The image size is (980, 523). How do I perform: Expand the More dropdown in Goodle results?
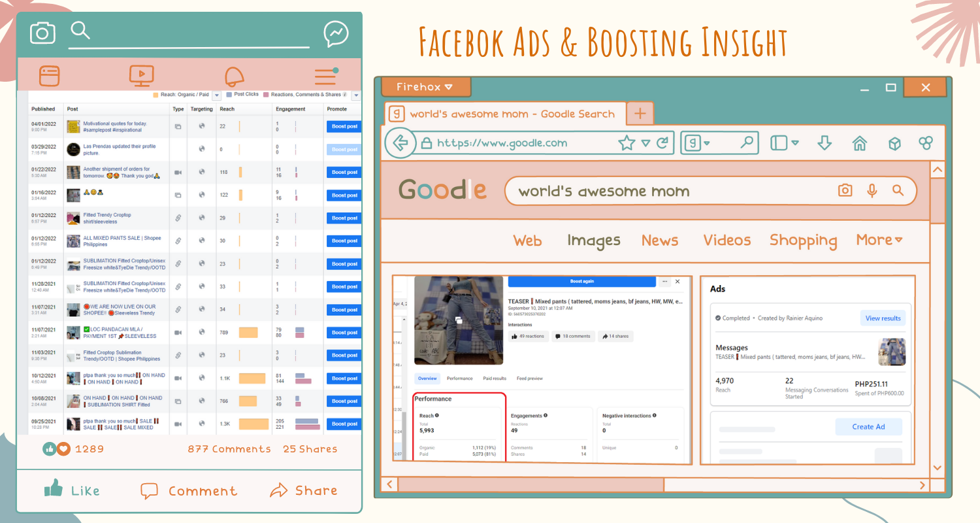point(879,240)
